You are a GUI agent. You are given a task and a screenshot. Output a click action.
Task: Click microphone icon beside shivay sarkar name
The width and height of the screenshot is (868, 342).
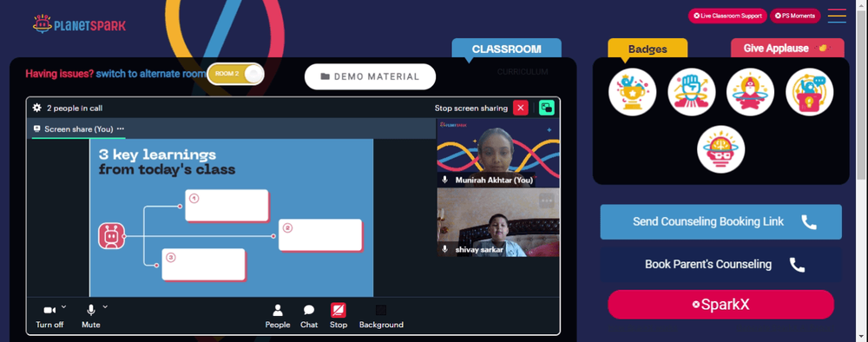click(x=444, y=250)
